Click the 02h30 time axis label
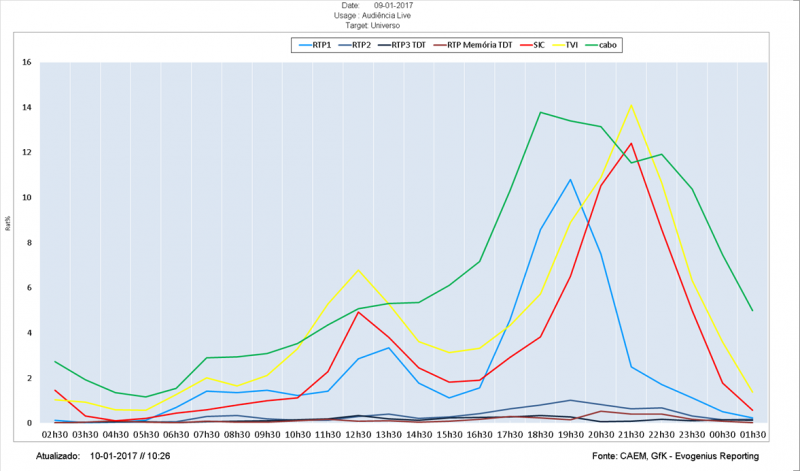800x471 pixels. [55, 435]
